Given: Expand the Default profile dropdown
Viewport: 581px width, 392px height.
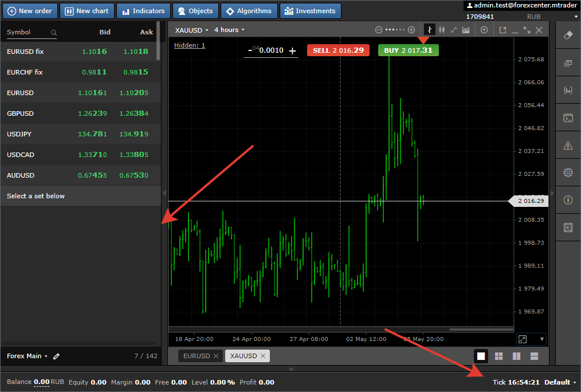Looking at the screenshot, I should tap(560, 382).
